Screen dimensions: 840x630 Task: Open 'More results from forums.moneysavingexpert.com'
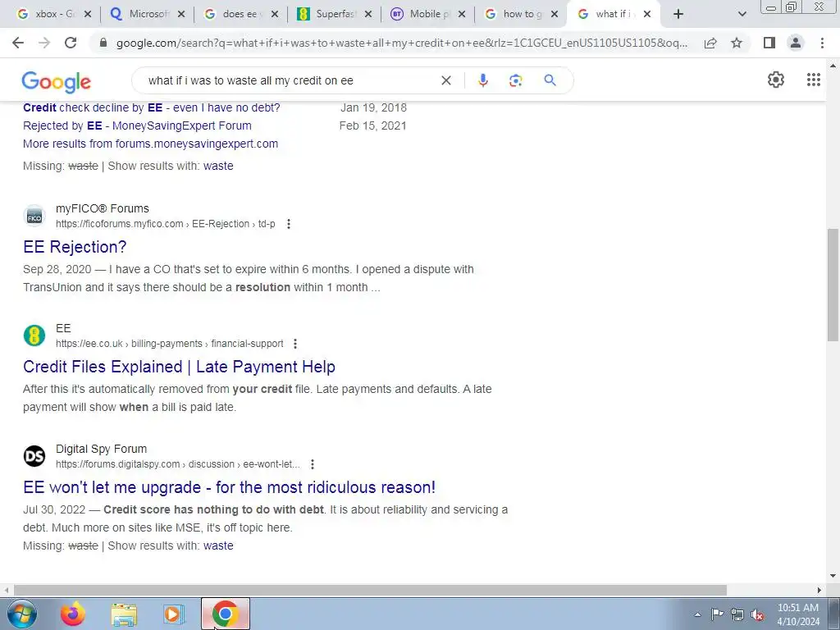[x=151, y=144]
